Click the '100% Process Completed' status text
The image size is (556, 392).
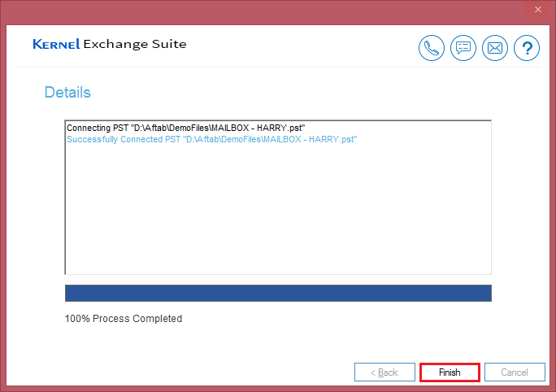coord(124,319)
